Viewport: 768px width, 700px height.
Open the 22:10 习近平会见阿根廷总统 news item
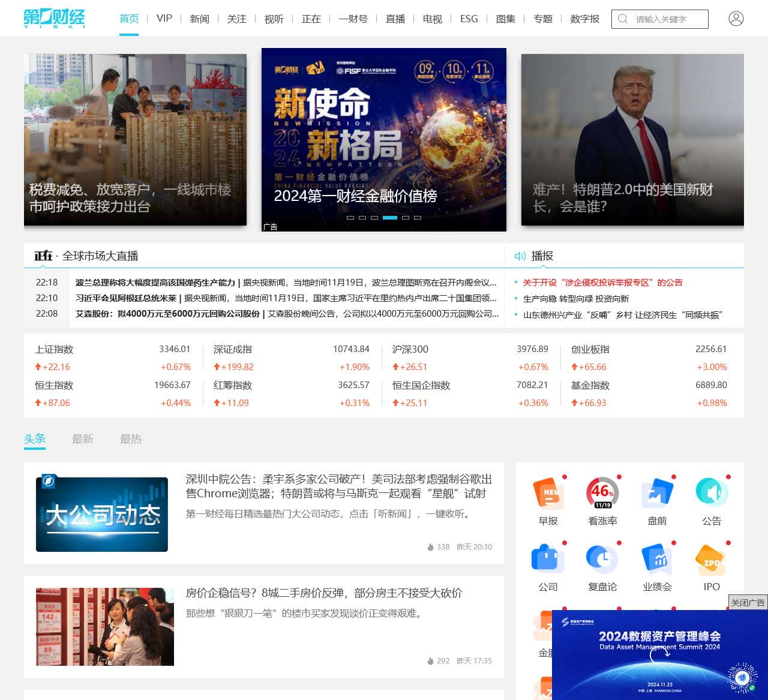286,298
